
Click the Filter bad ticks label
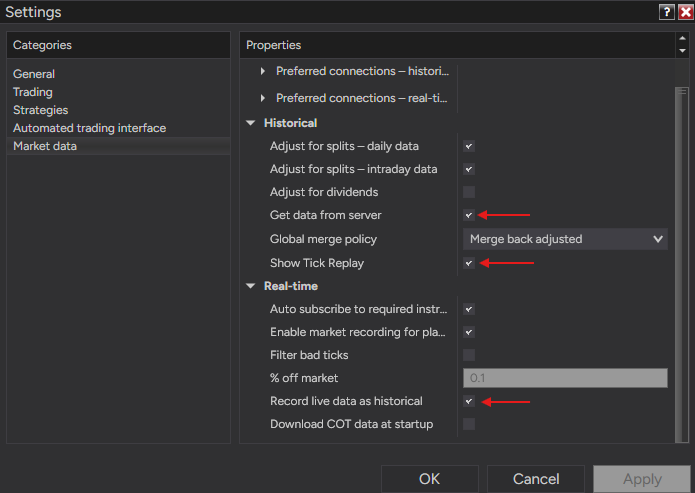[x=309, y=355]
